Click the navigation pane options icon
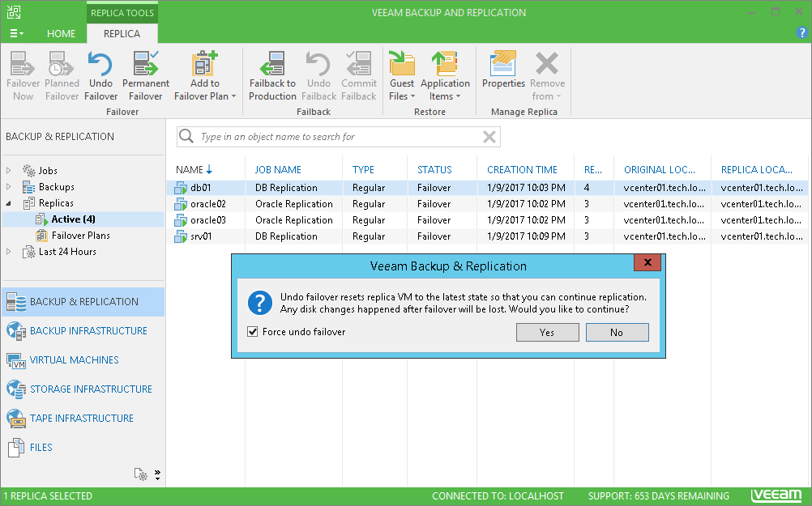Viewport: 812px width, 506px height. pyautogui.click(x=140, y=474)
